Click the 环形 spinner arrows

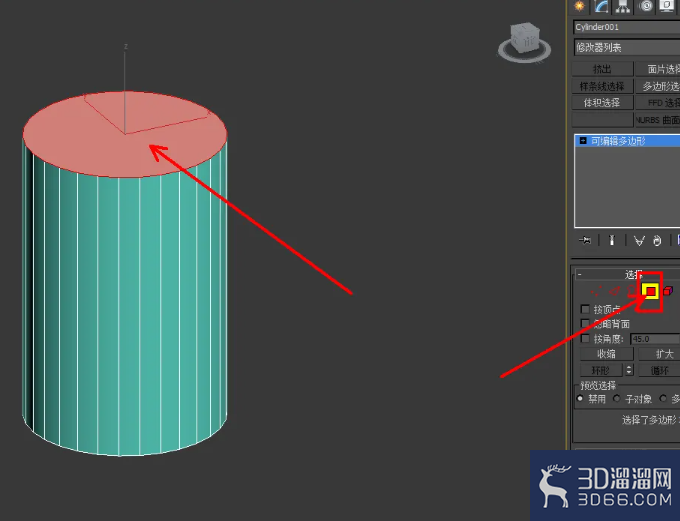pyautogui.click(x=629, y=370)
